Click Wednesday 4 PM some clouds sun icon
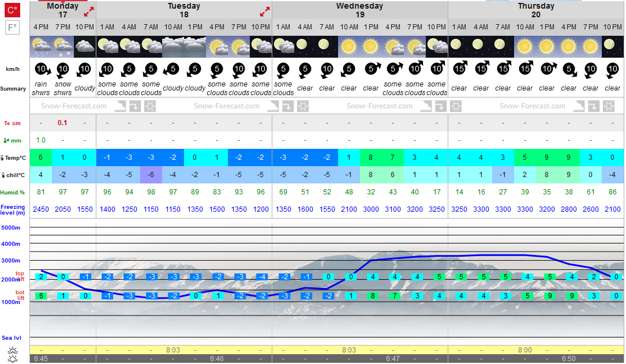This screenshot has width=626, height=364. click(393, 47)
